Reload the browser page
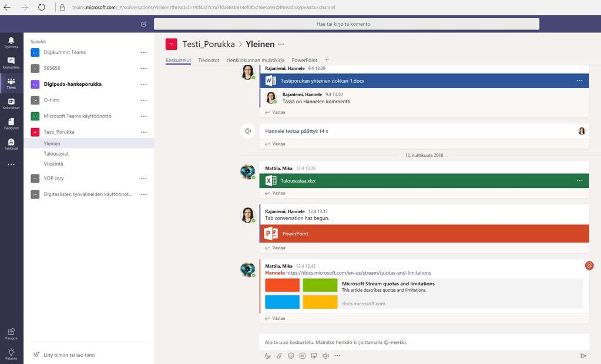Image resolution: width=601 pixels, height=364 pixels. coord(41,7)
